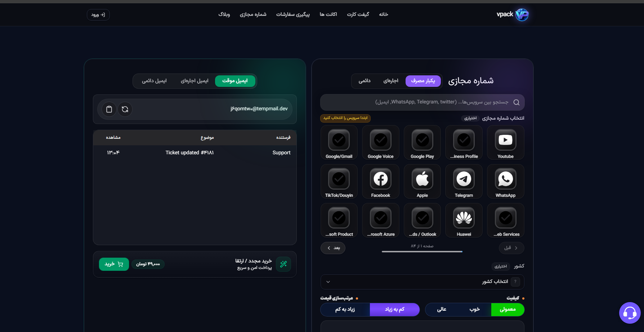The image size is (644, 332).
Task: Open the support headset chat bubble
Action: (630, 313)
